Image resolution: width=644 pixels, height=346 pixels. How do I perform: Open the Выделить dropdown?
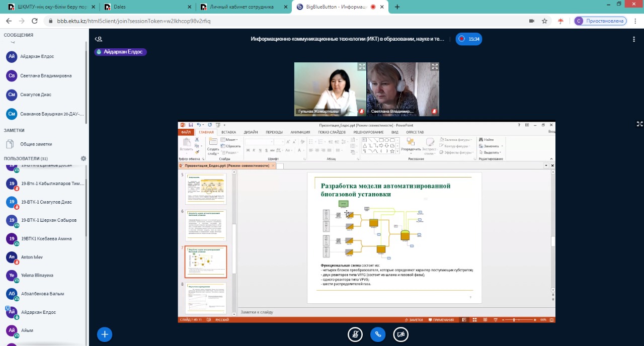[x=490, y=152]
